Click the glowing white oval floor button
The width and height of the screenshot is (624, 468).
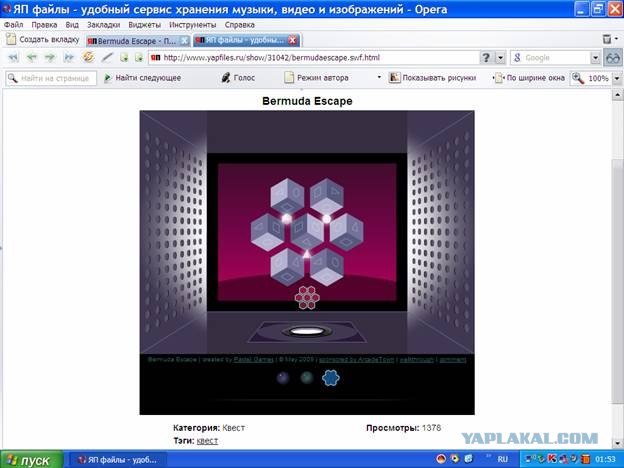pyautogui.click(x=307, y=331)
